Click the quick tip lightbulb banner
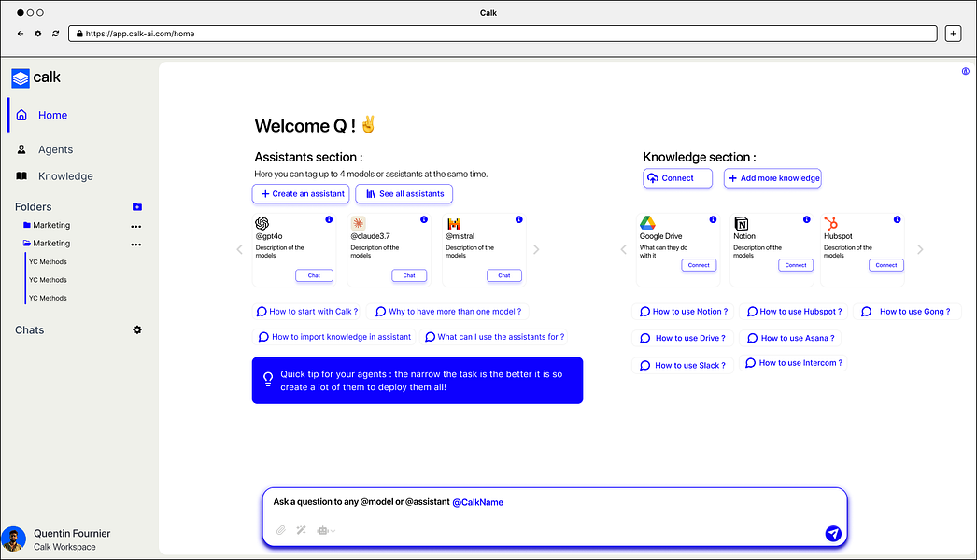 [x=418, y=381]
